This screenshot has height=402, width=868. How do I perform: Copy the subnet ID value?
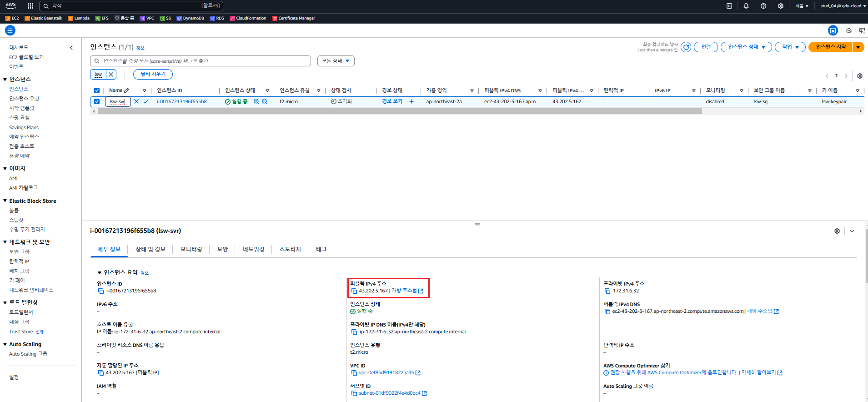[x=354, y=393]
